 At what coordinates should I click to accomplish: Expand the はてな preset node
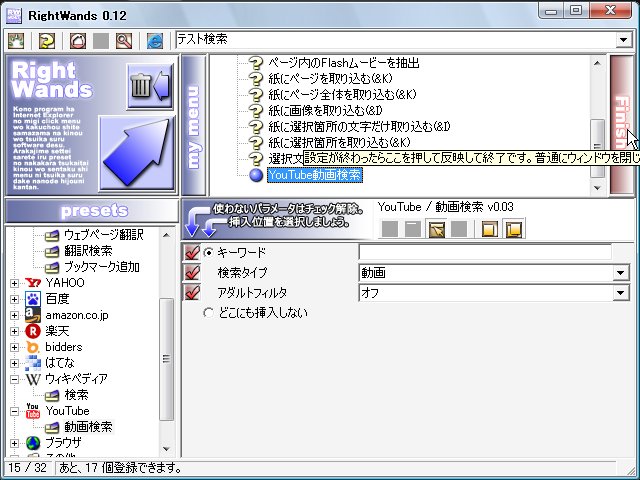coord(14,363)
